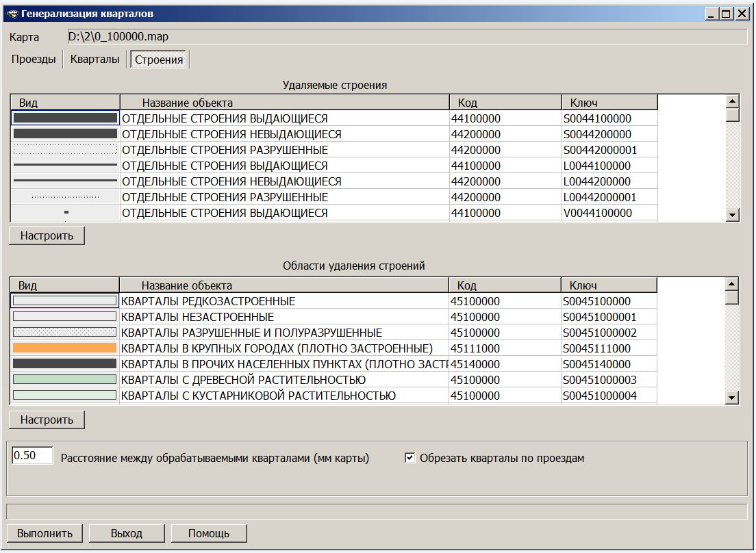Click dark swatch for key S0045140000
Screen dimensions: 756x553
(65, 364)
